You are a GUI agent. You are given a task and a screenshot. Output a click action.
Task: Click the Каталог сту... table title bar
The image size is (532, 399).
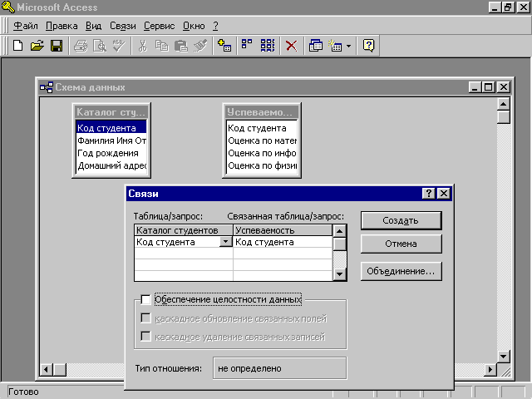[111, 112]
